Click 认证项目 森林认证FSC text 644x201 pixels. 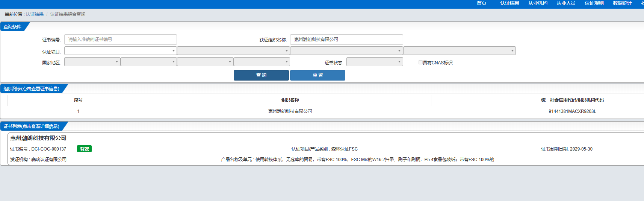click(x=325, y=149)
